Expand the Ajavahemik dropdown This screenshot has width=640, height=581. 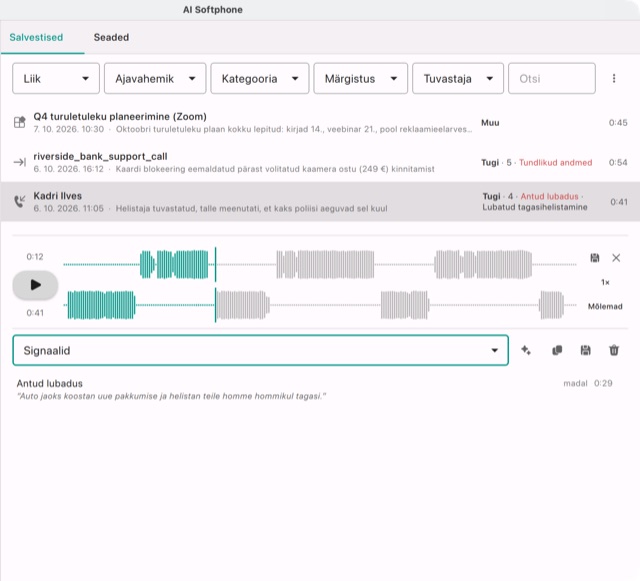[x=155, y=78]
